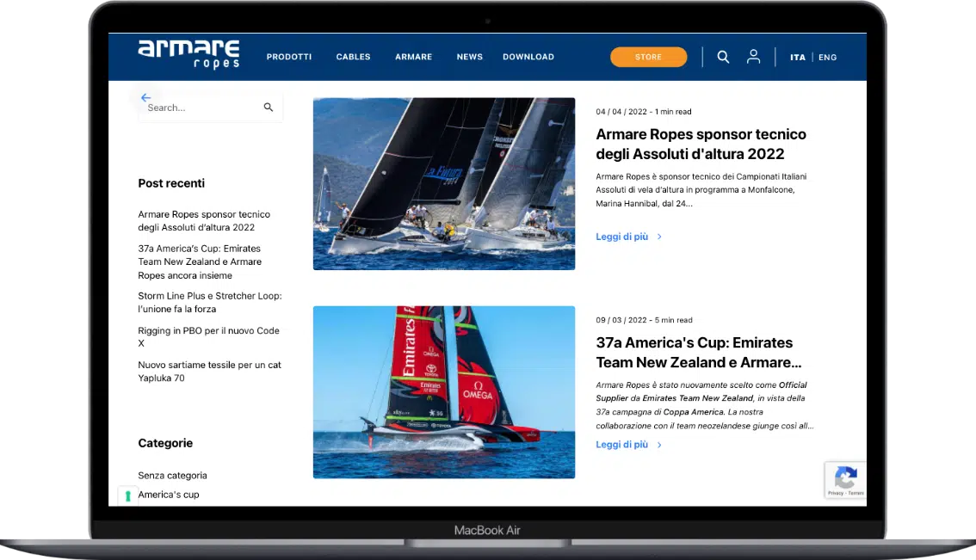Open recent post Nuovo sartiame tessile Yapluka 70
Screen dimensions: 976x560
tap(210, 372)
